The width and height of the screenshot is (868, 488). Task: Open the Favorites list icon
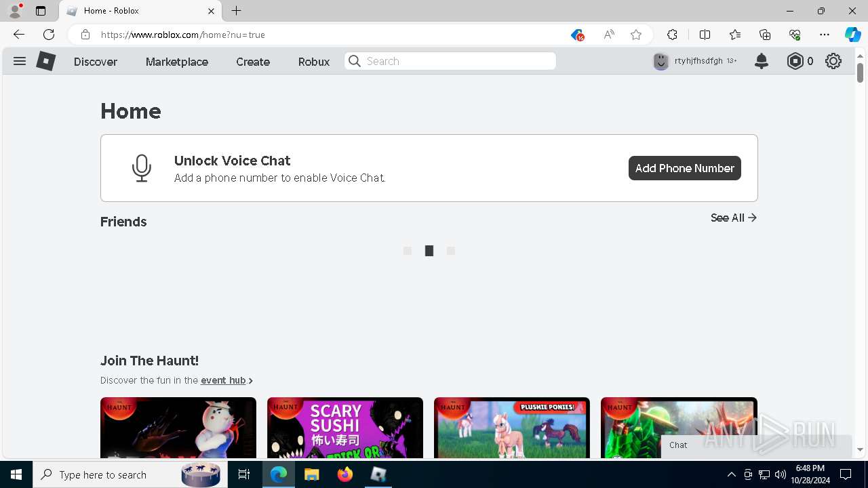[735, 35]
